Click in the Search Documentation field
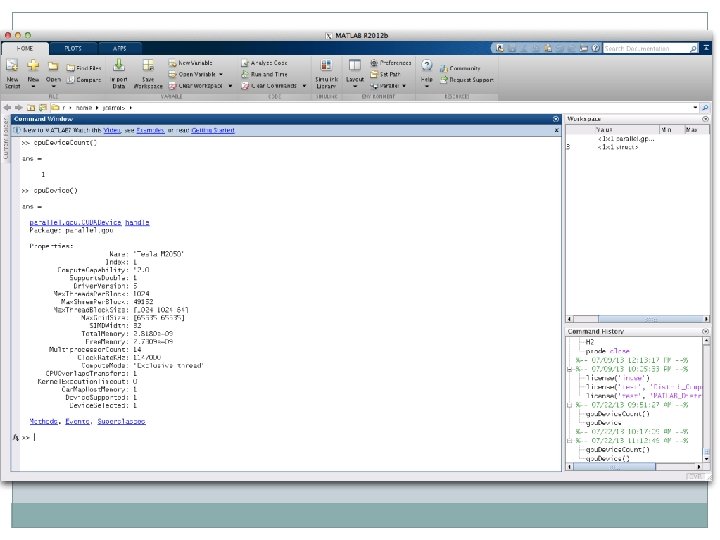The image size is (720, 540). coord(646,48)
